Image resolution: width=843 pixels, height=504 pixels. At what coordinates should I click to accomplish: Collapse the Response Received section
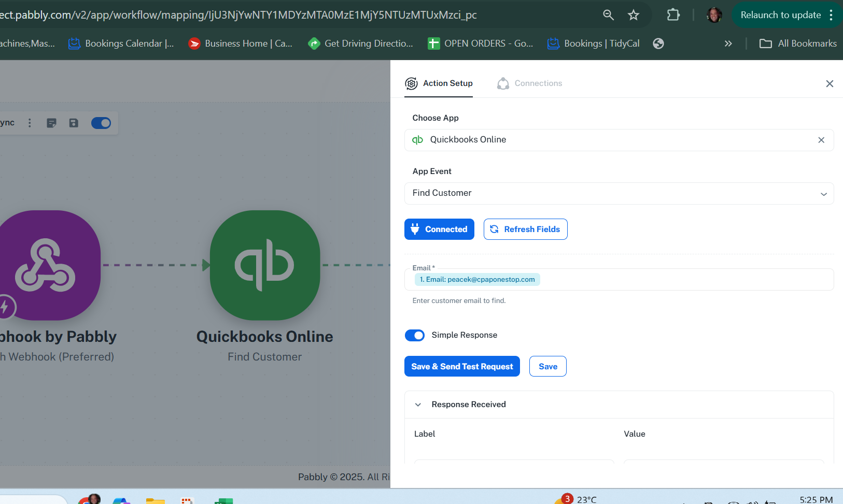[418, 405]
